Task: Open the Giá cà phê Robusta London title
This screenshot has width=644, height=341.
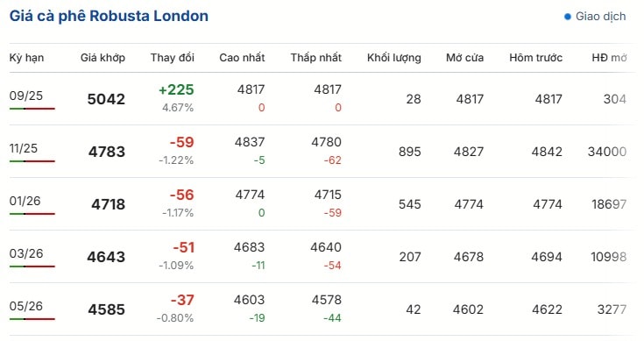Action: (x=109, y=16)
